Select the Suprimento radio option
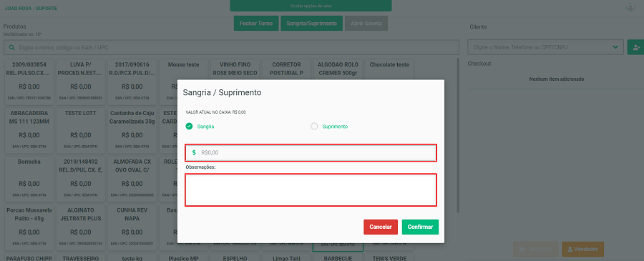 [314, 127]
